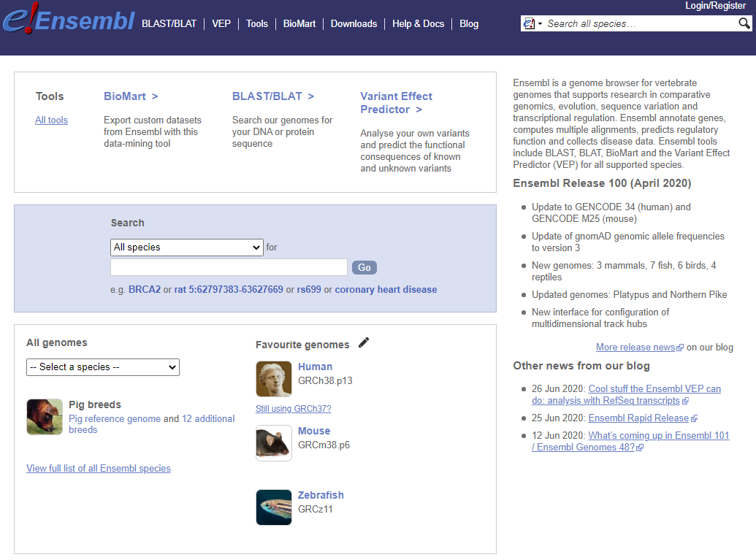
Task: Open Downloads in the top navigation
Action: (x=354, y=23)
